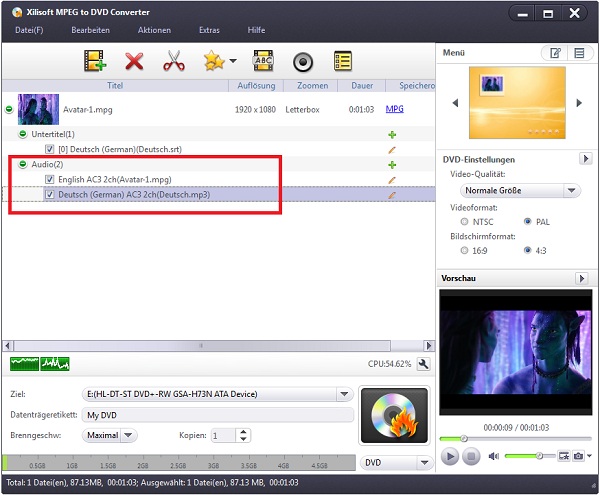Click the edit menu template icon
Screen dimensions: 600x495
tap(555, 53)
